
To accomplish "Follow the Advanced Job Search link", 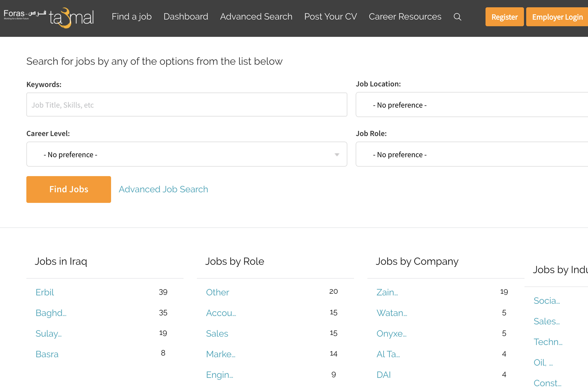I will [x=163, y=189].
